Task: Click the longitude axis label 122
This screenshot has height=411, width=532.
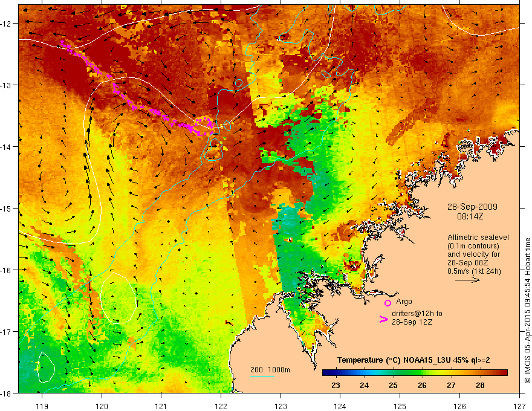Action: point(221,406)
